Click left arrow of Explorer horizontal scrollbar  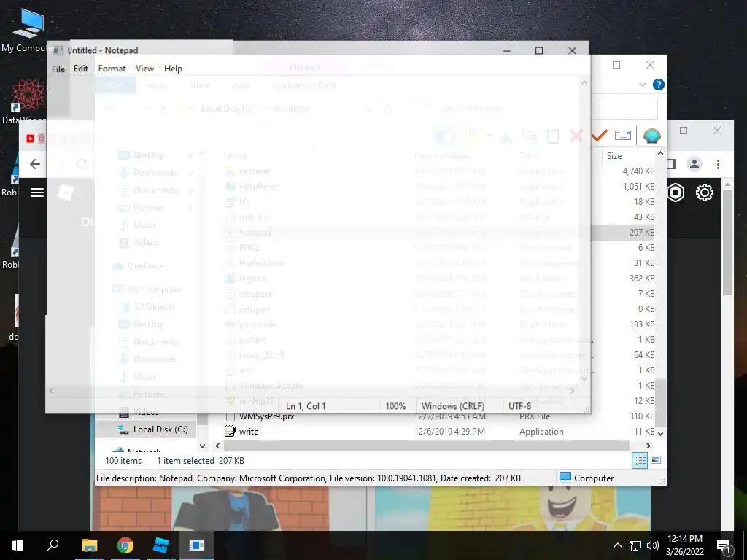[x=217, y=446]
